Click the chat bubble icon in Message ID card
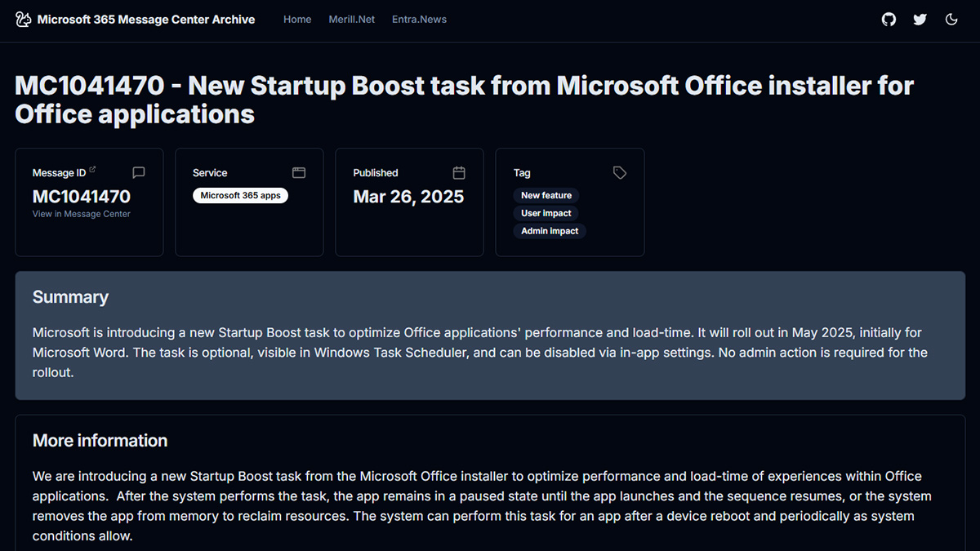Image resolution: width=980 pixels, height=551 pixels. coord(139,173)
